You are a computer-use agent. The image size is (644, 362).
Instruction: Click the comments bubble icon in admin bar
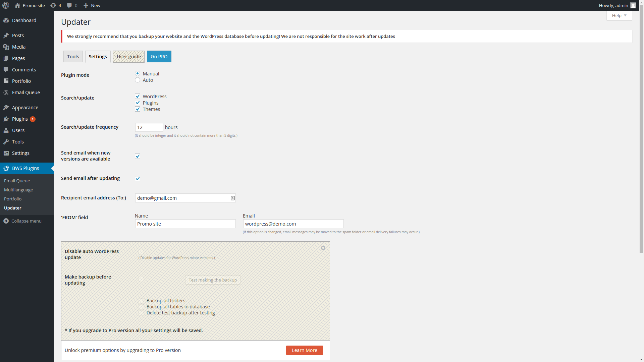pos(69,5)
